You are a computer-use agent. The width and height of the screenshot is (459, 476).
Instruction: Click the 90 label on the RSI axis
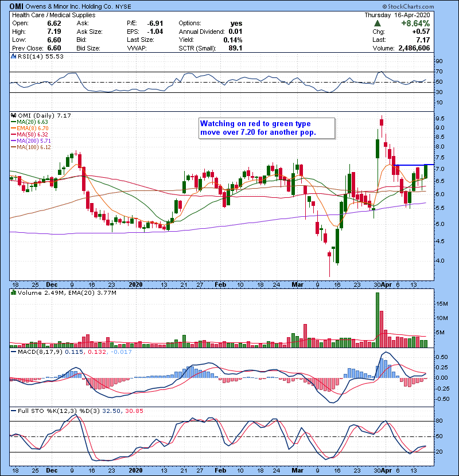439,61
